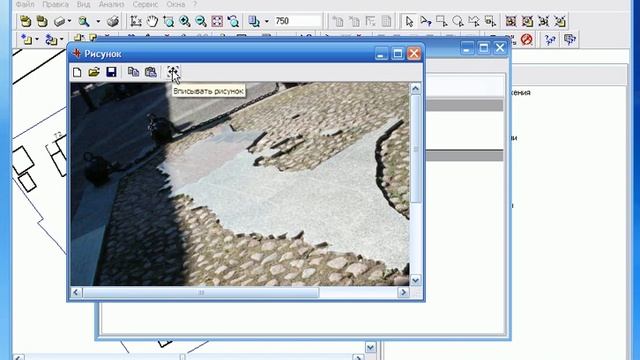Click the map scale icon
Screen dimensions: 640x360
coord(254,21)
